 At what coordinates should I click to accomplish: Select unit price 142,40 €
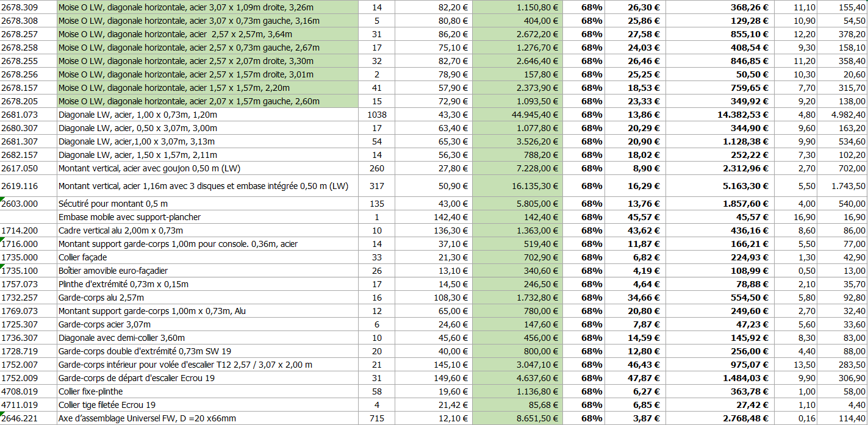click(434, 217)
